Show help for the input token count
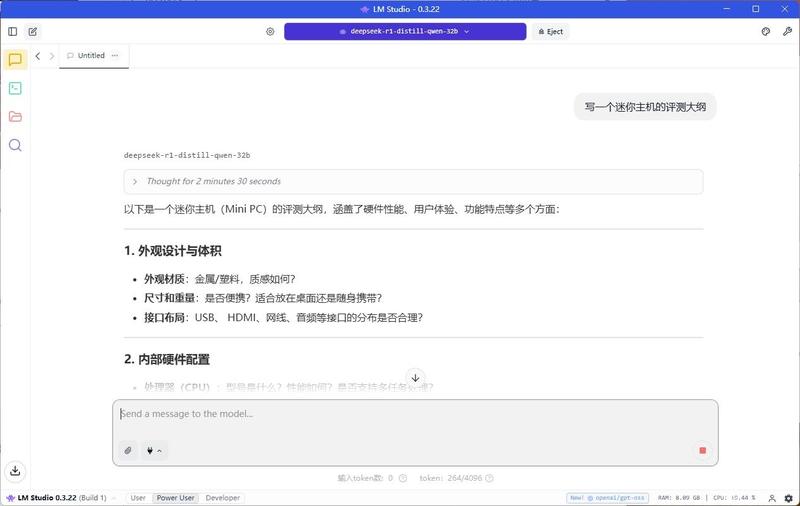The image size is (800, 506). click(403, 478)
